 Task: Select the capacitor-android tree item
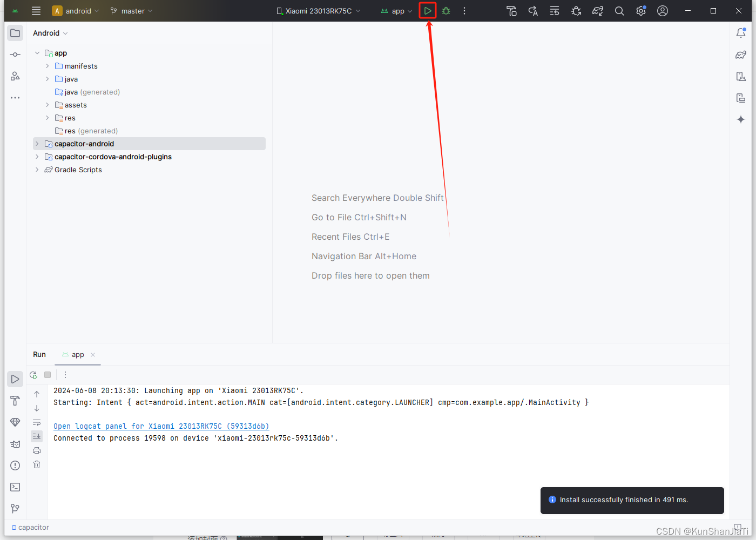tap(84, 144)
